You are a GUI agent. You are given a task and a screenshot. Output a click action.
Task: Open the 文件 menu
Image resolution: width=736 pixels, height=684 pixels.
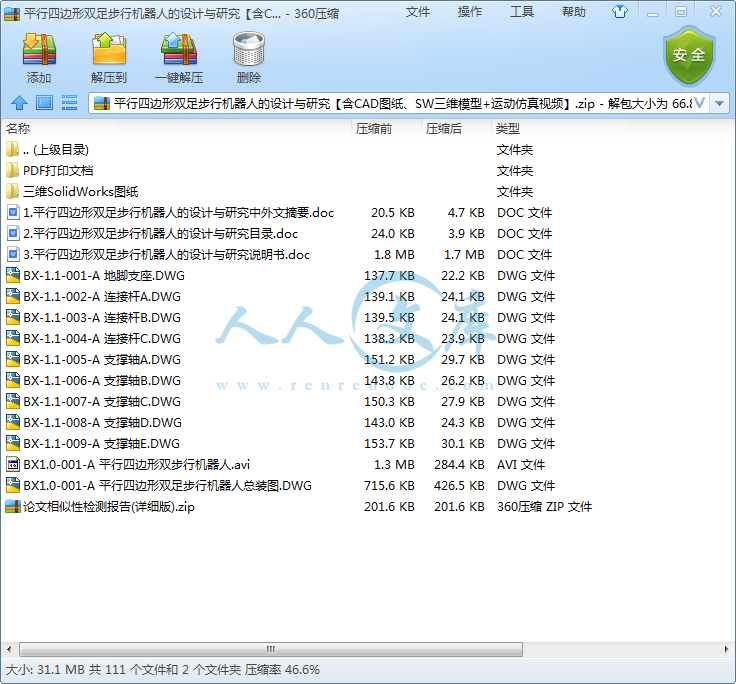tap(418, 12)
